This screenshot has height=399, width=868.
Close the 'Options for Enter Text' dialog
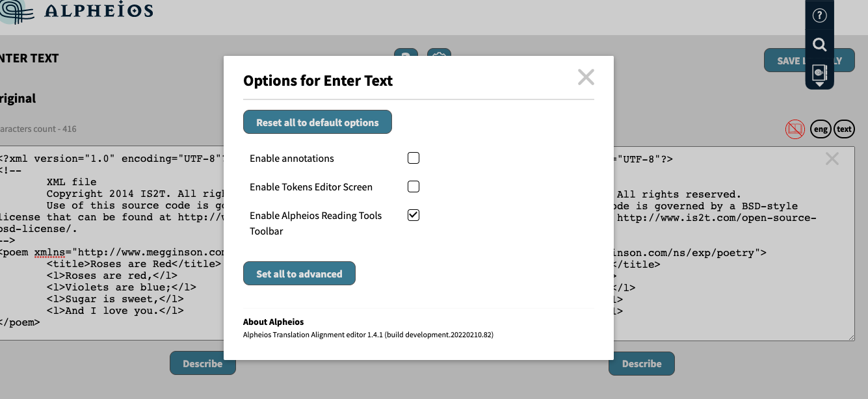point(586,77)
